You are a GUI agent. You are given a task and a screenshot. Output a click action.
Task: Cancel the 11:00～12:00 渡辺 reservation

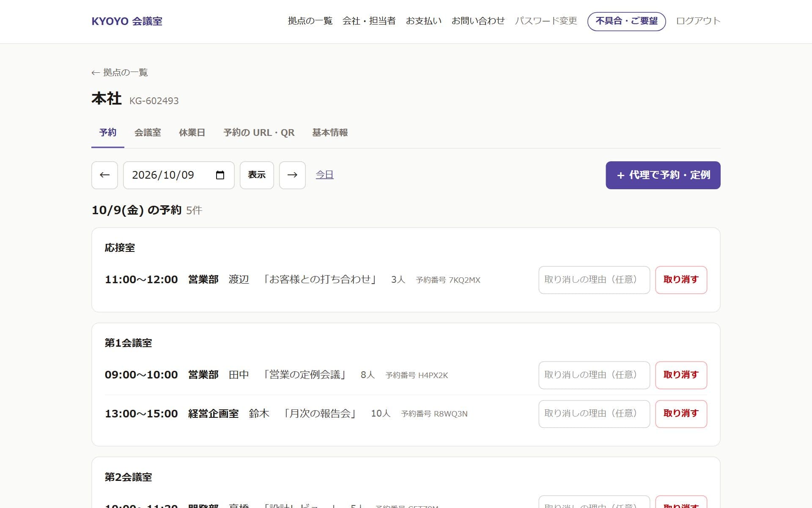click(x=681, y=280)
